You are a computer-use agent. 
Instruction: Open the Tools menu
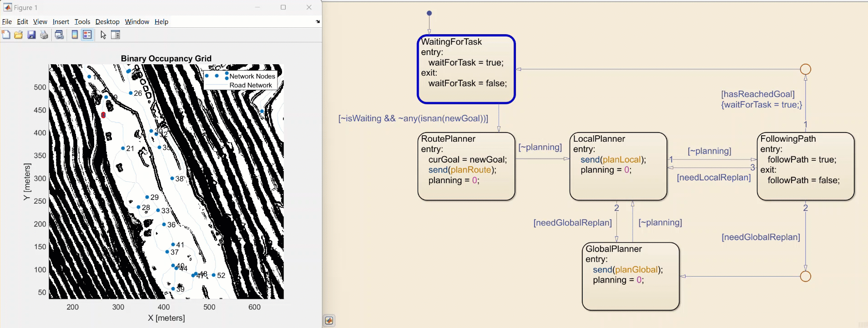pyautogui.click(x=82, y=21)
